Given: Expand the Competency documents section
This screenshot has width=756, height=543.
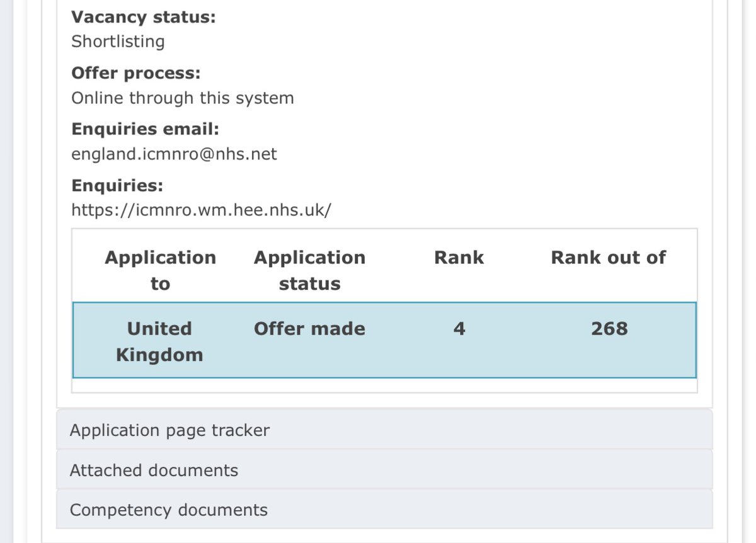Looking at the screenshot, I should tap(384, 510).
